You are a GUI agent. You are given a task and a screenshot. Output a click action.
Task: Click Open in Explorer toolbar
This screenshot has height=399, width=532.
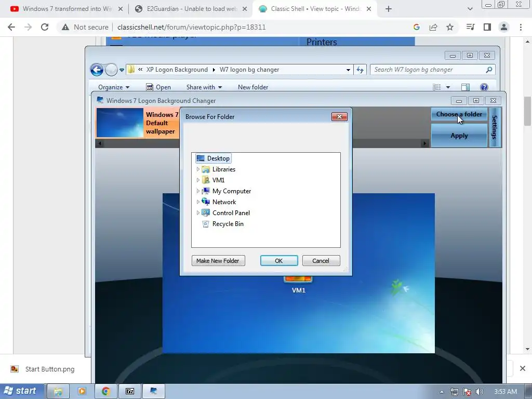(x=158, y=87)
